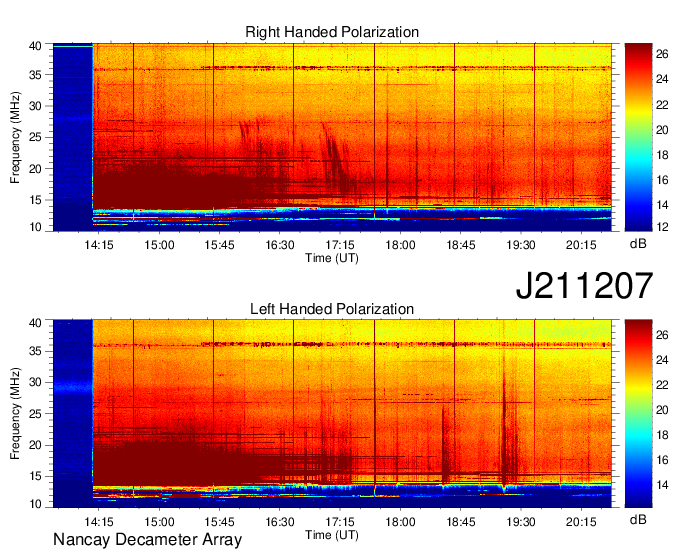Screen dimensions: 680x552
Task: Click the 18:00 tick of Right Handed plot
Action: click(400, 245)
